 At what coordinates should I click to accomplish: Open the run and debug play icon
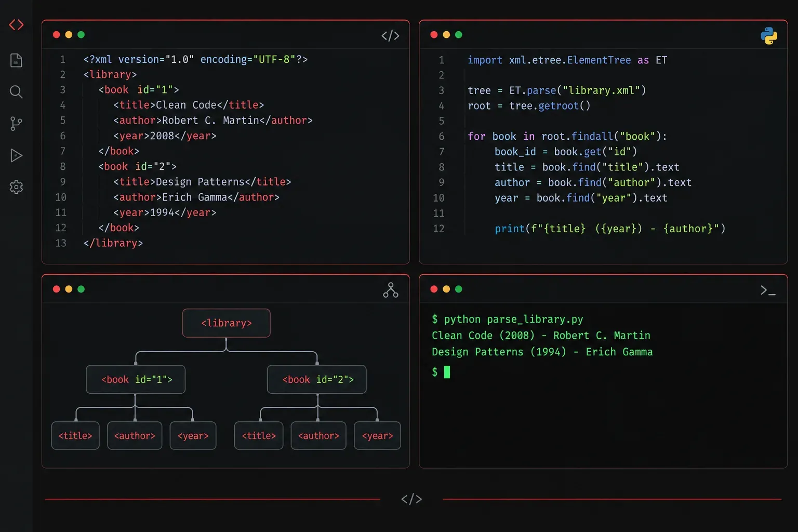click(16, 155)
